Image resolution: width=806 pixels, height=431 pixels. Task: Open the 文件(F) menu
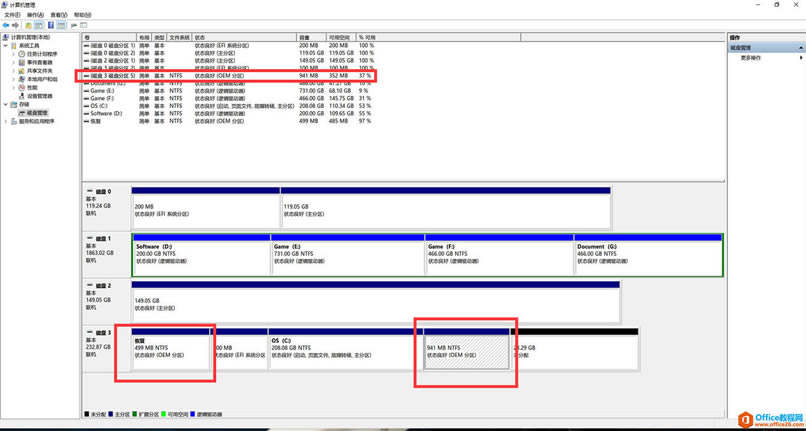click(x=12, y=15)
